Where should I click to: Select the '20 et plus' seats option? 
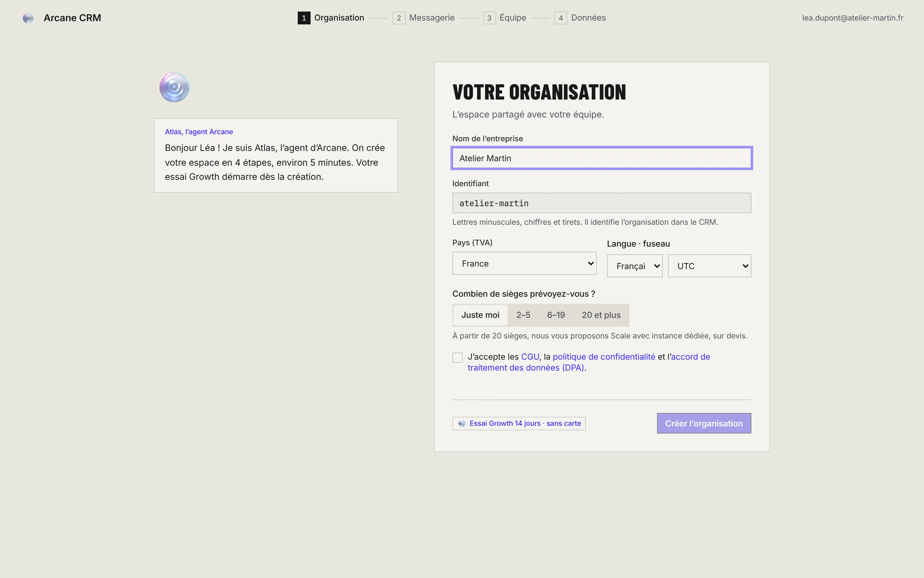601,315
